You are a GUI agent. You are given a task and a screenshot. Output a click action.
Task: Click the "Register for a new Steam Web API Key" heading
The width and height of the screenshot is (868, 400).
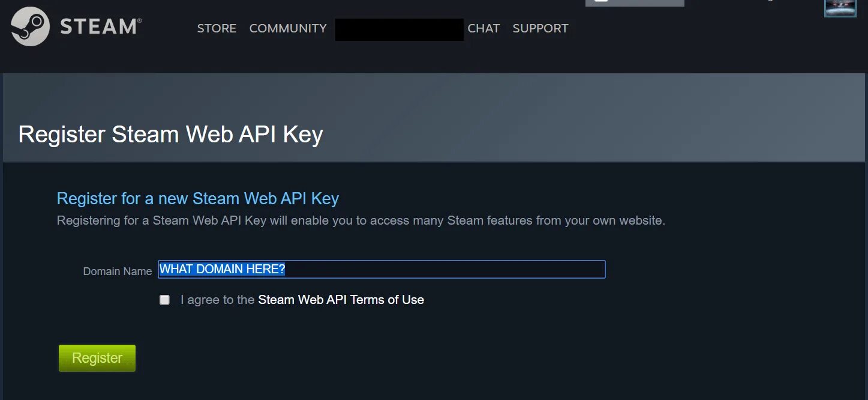pos(198,198)
